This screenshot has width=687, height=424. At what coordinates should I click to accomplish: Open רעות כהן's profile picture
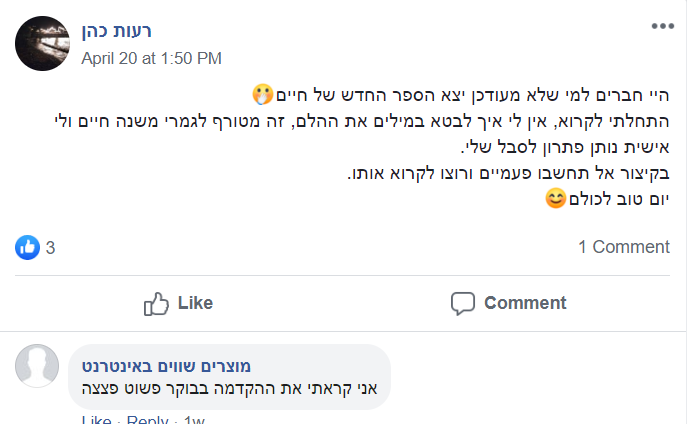click(43, 43)
